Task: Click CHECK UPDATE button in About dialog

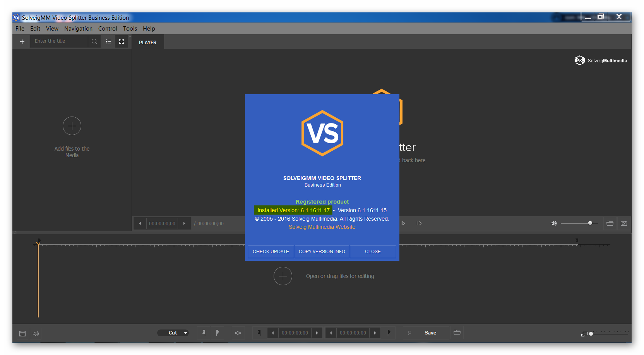Action: [271, 251]
